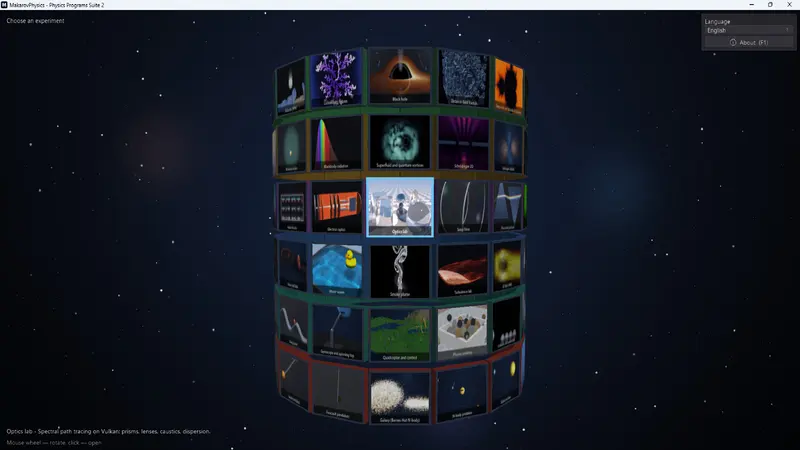Click the About (F1) button
800x450 pixels.
[x=748, y=42]
